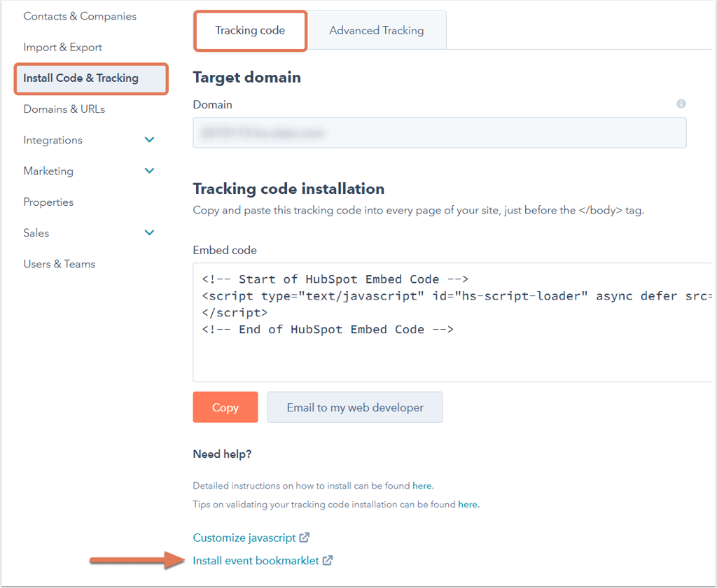
Task: Open the Marketing menu item
Action: 48,171
